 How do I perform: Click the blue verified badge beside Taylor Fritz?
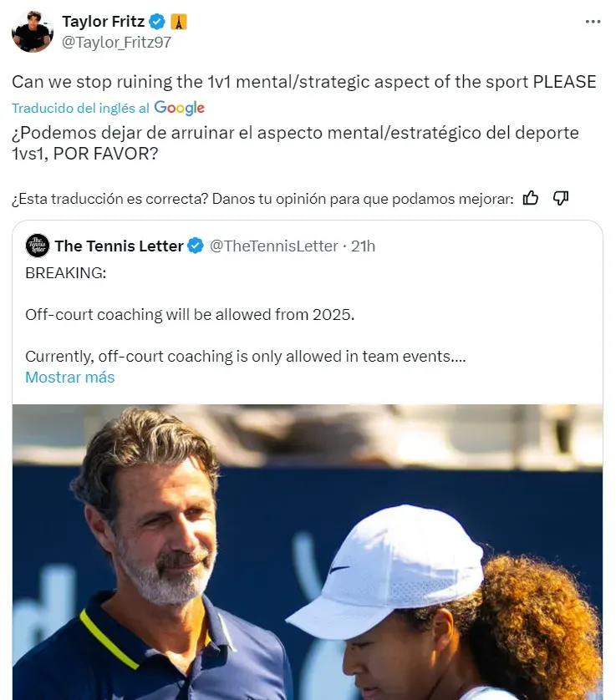157,22
